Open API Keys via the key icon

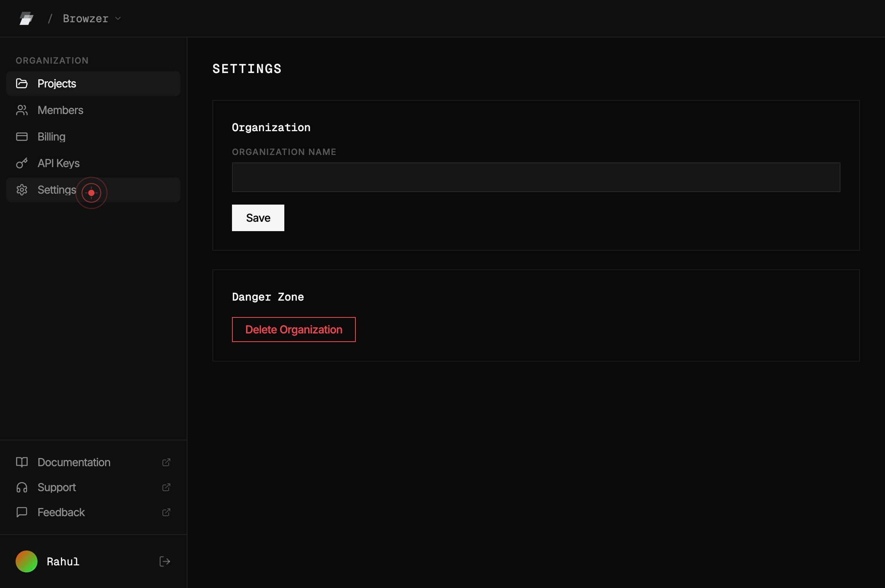[x=22, y=163]
